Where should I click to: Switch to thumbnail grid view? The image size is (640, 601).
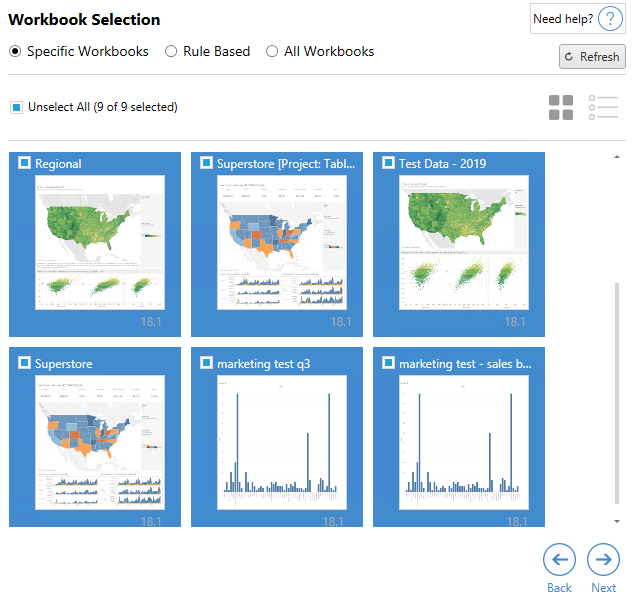click(x=561, y=108)
